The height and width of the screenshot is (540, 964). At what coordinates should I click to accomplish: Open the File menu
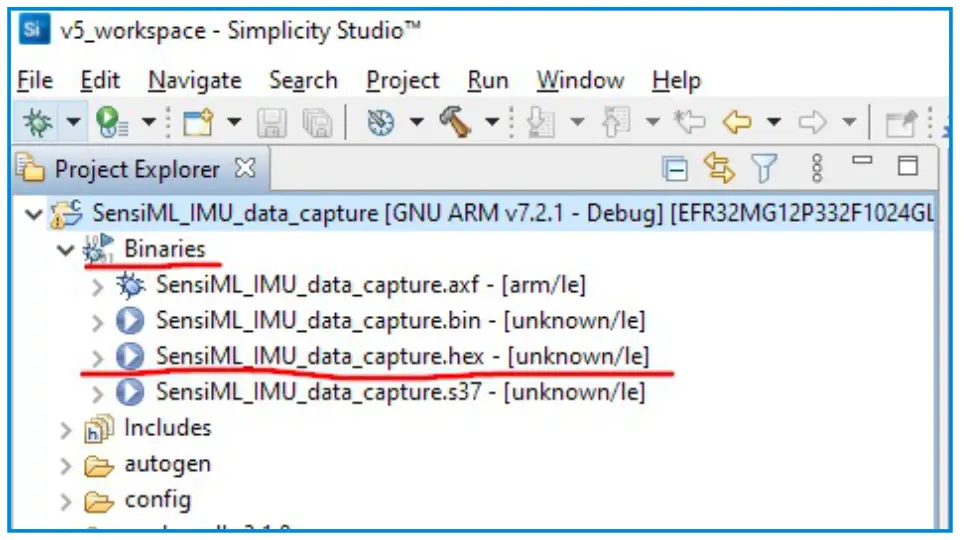pos(35,80)
